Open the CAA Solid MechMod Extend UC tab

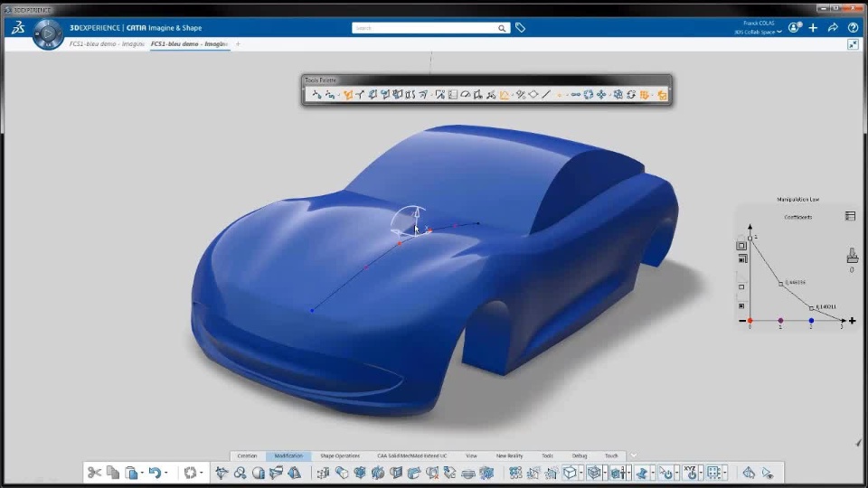(412, 455)
